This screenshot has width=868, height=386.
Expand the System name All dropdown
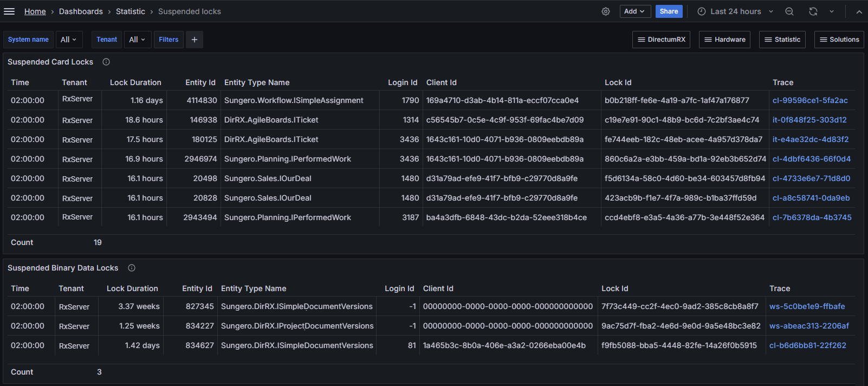pos(68,40)
